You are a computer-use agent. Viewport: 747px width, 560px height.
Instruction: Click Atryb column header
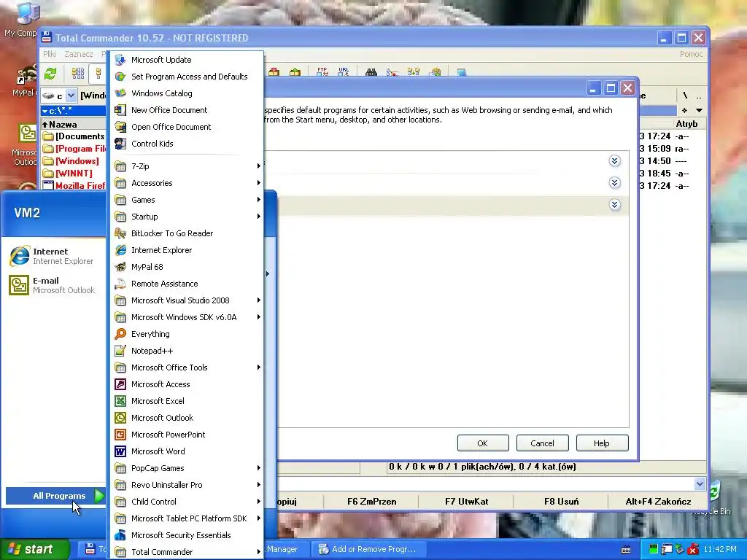tap(686, 124)
